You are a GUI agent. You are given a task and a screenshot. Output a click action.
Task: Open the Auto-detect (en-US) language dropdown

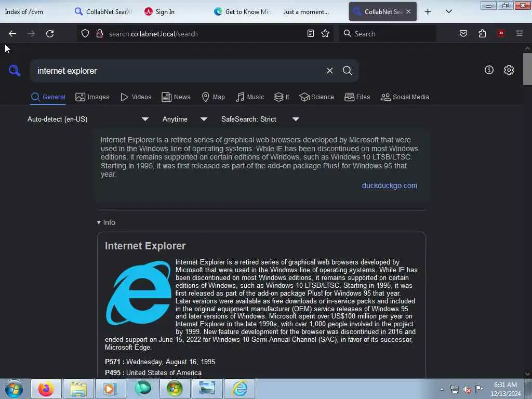pos(88,119)
